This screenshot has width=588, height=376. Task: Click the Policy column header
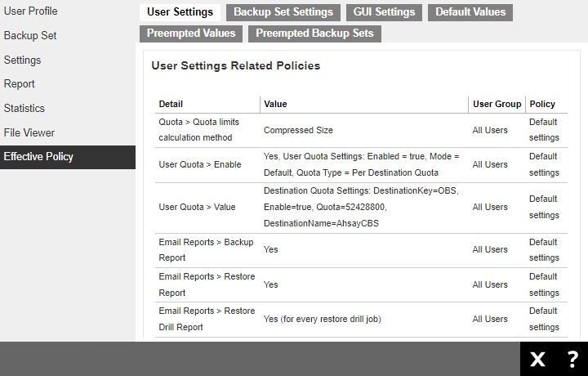pyautogui.click(x=542, y=104)
